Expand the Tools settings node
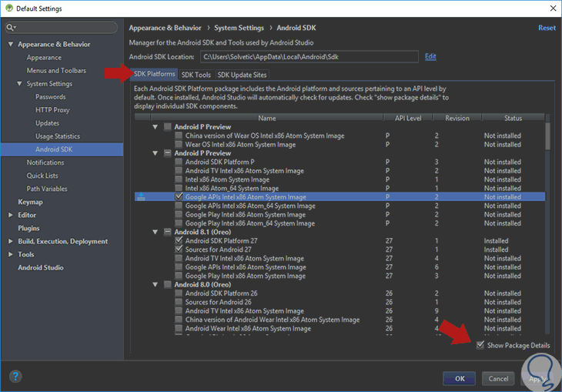Viewport: 562px width, 392px height. (x=11, y=254)
